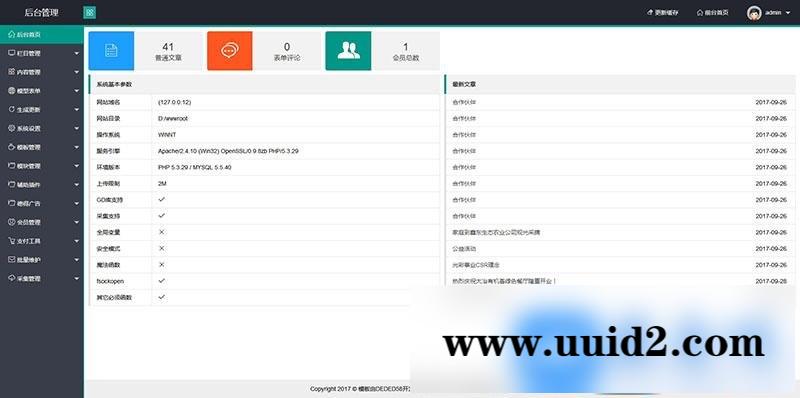Open the 光彩事业CSR理念 article
Screen dimensions: 800x398
tap(476, 265)
